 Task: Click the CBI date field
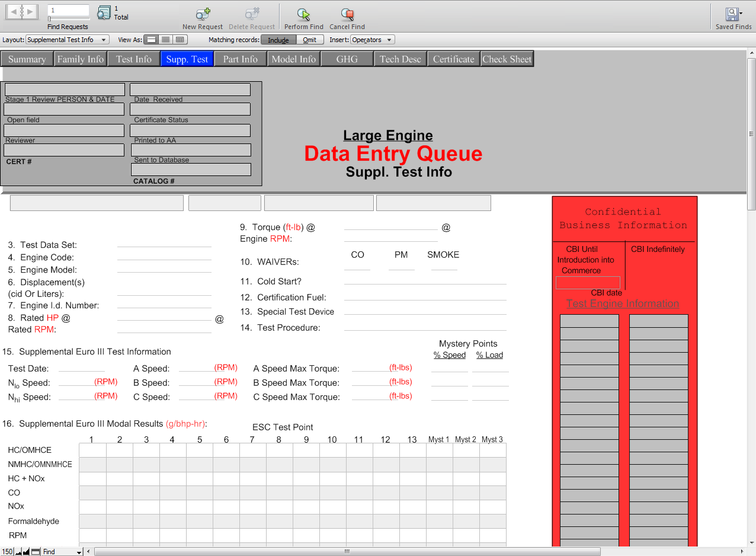pyautogui.click(x=588, y=283)
